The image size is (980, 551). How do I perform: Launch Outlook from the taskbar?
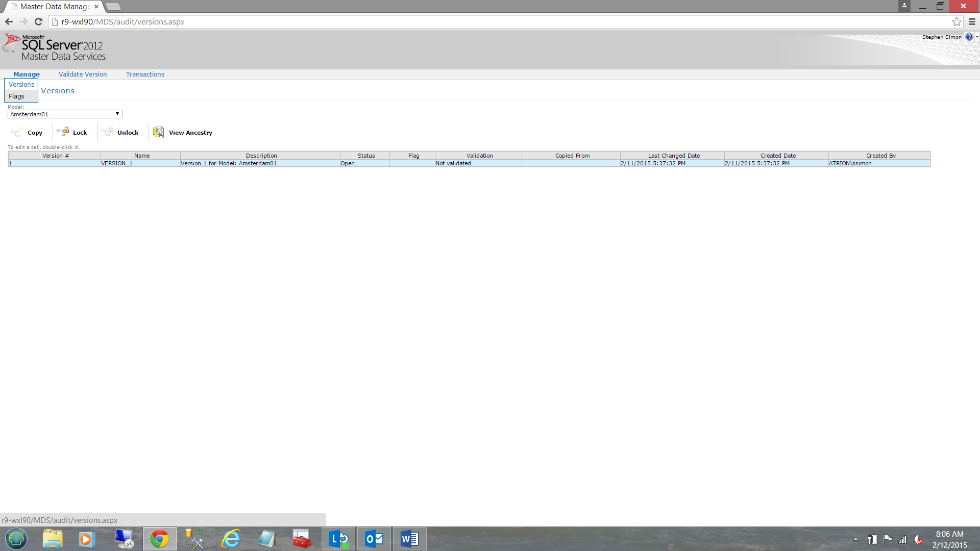[x=374, y=539]
